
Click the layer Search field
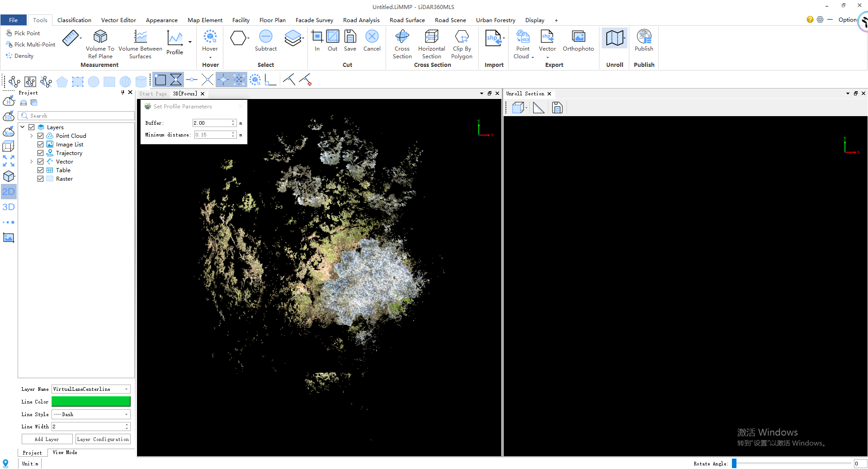pos(76,116)
